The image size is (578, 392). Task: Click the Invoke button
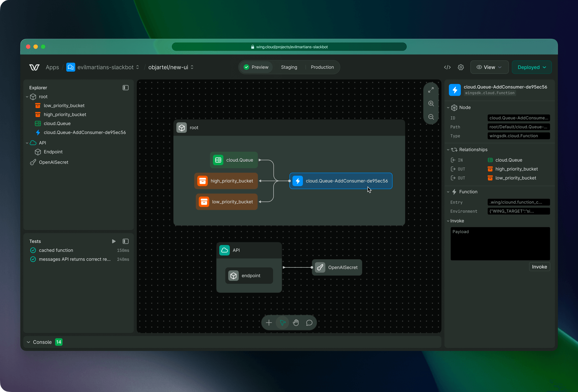[539, 267]
